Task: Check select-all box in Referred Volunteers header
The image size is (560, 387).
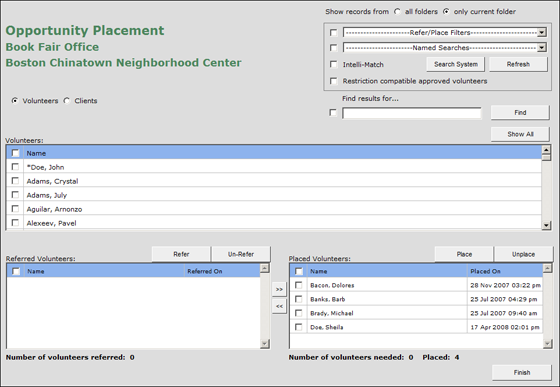Action: pos(16,271)
